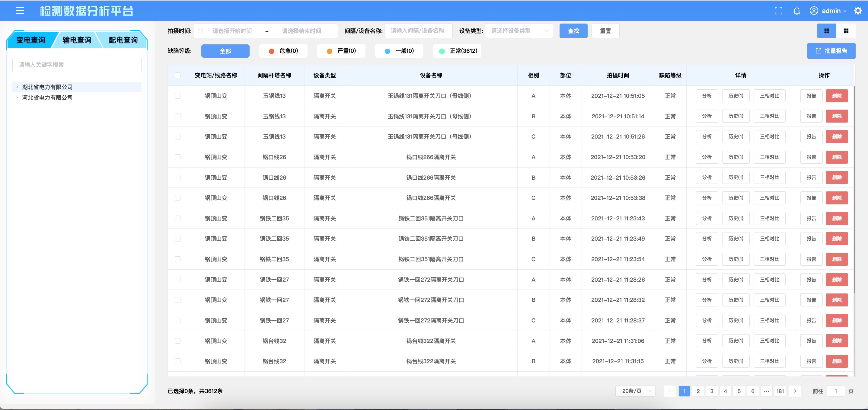Filter by 全部 defect level
The image size is (868, 410).
coord(225,51)
